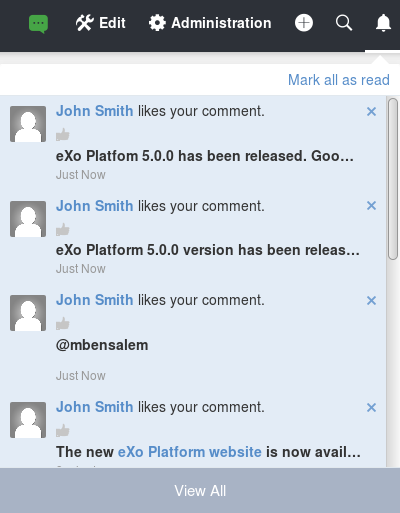The image size is (400, 513).
Task: Open the green chat bubble icon
Action: [38, 24]
